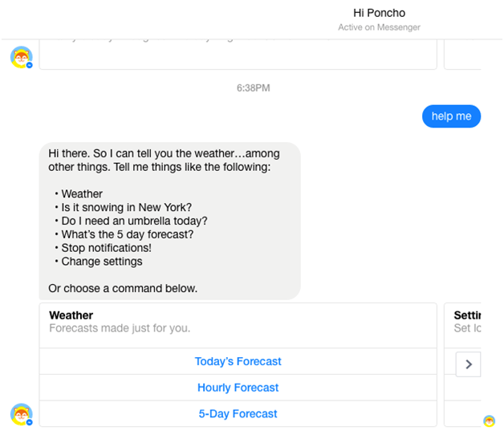Click the partially visible top message card
Viewport: 504px width, 439px height.
click(x=238, y=54)
